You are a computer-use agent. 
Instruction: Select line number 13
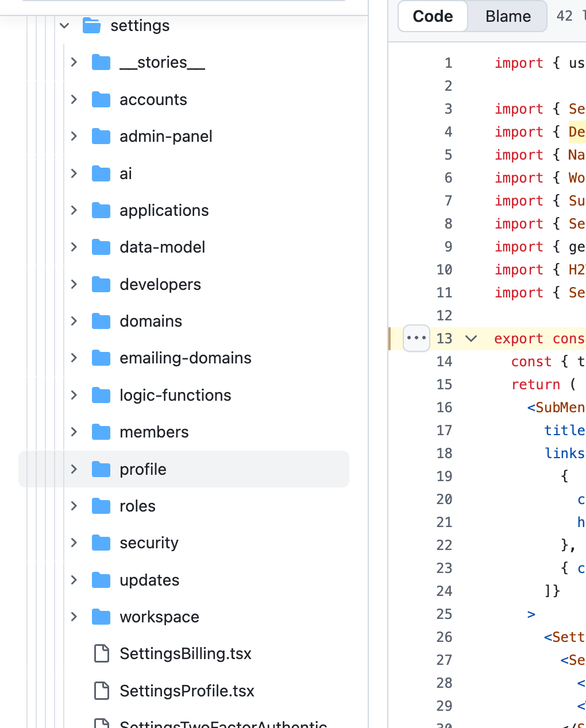coord(445,338)
